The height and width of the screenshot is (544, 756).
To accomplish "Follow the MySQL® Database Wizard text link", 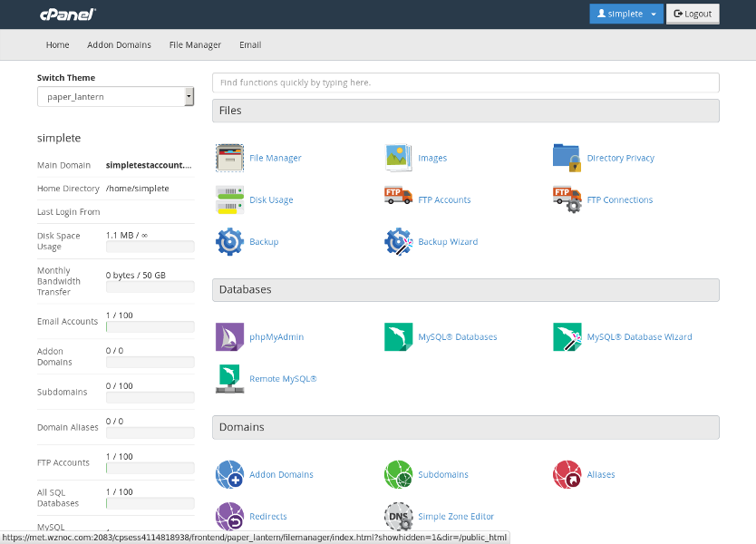I will [639, 336].
